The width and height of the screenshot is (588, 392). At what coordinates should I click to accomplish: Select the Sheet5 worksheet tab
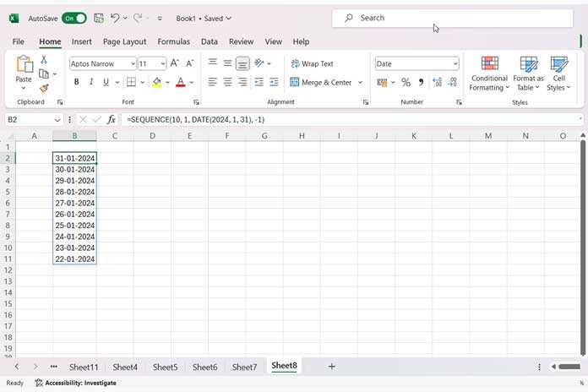165,367
